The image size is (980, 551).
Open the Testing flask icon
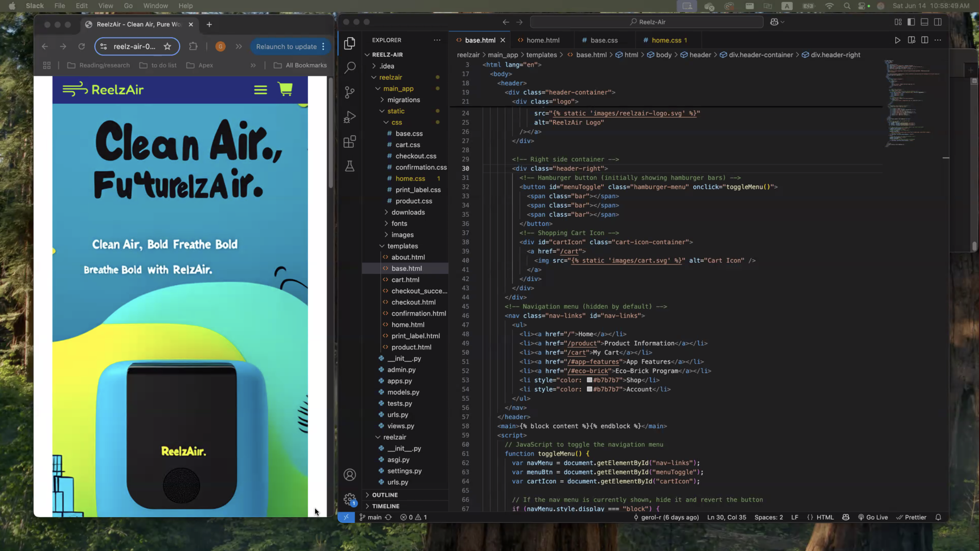[350, 166]
